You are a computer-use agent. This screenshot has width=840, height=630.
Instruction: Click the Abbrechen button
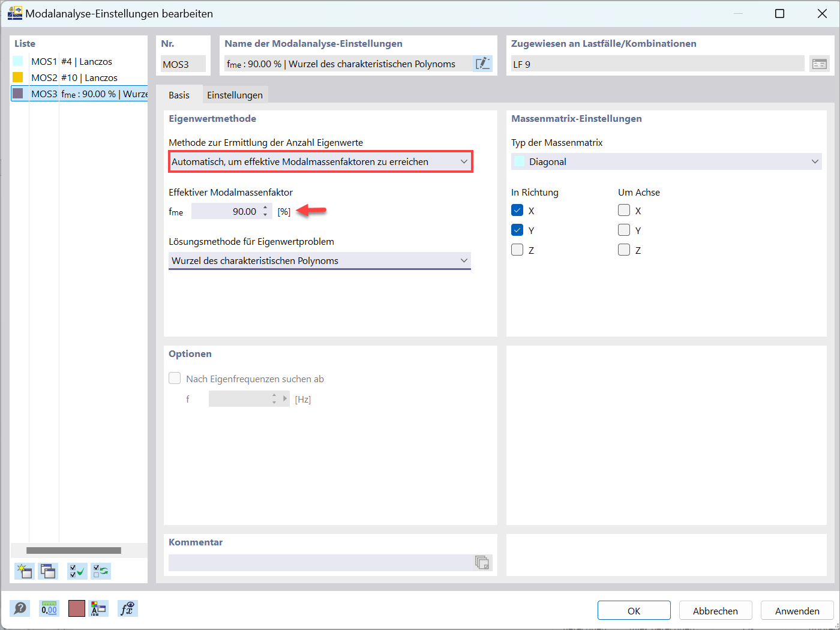715,610
